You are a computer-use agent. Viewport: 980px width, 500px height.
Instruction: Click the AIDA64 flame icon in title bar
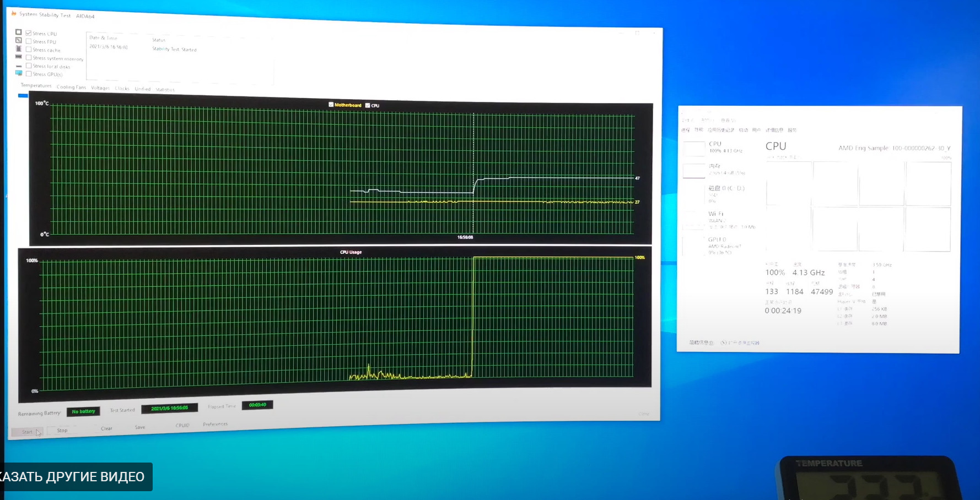[14, 13]
